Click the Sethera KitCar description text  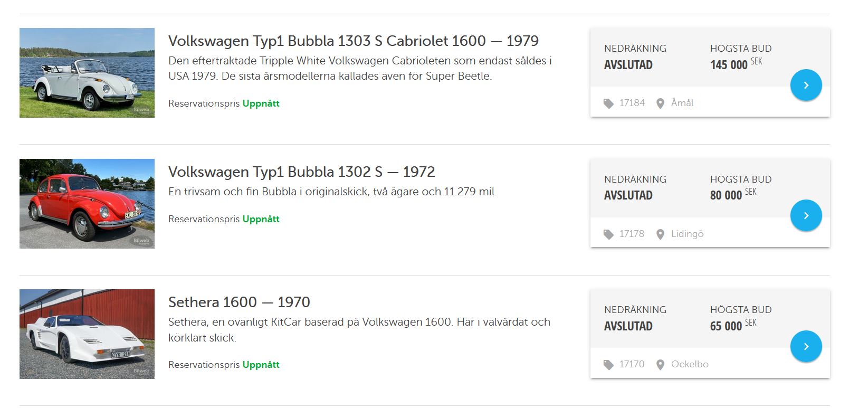pos(359,329)
